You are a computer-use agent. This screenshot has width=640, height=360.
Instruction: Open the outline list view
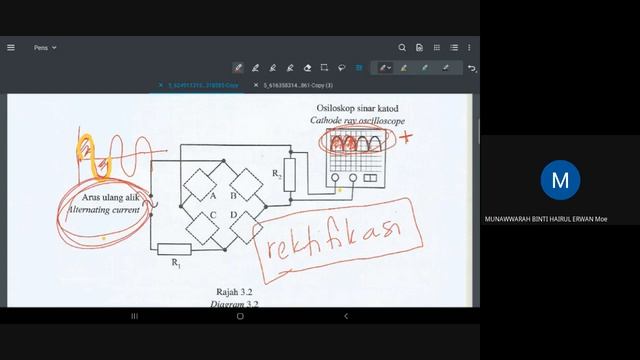454,48
